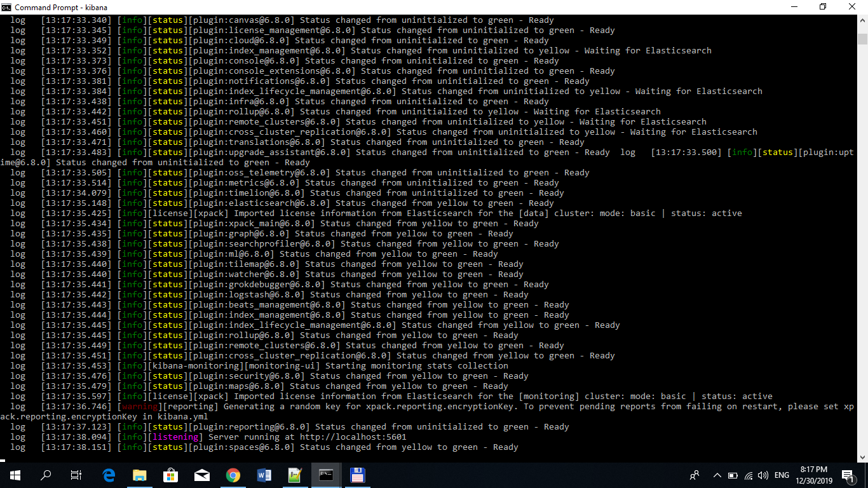868x488 pixels.
Task: Open the People icon in the taskbar
Action: pyautogui.click(x=695, y=475)
